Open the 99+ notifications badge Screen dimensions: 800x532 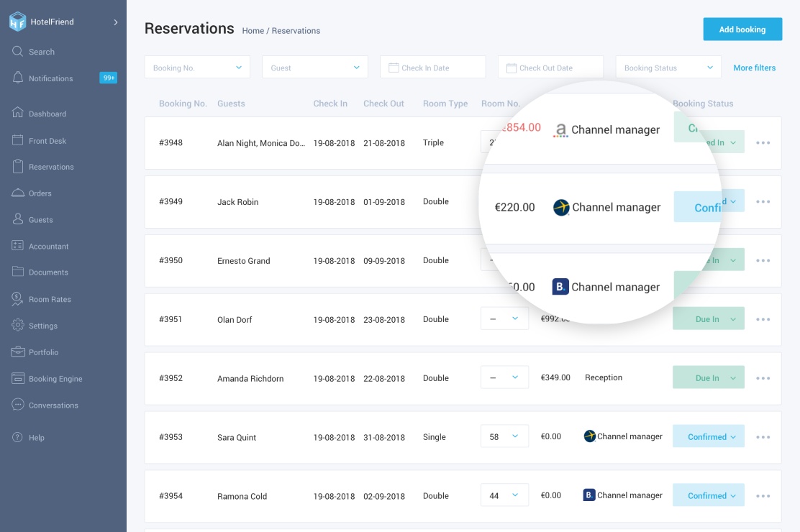click(108, 78)
